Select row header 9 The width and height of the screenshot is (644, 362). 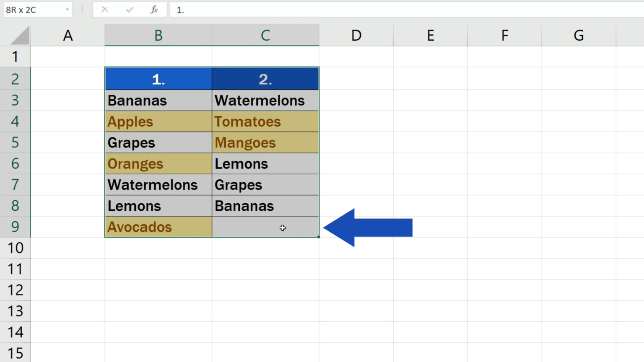(x=16, y=227)
